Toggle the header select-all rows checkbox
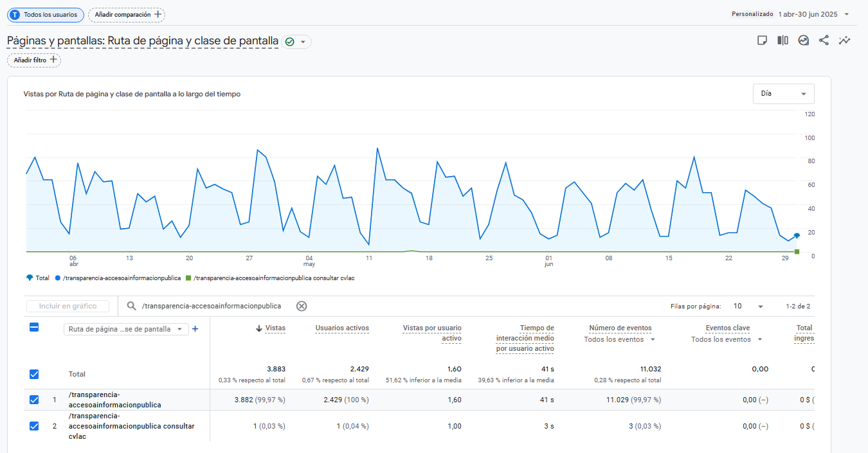 pyautogui.click(x=35, y=327)
